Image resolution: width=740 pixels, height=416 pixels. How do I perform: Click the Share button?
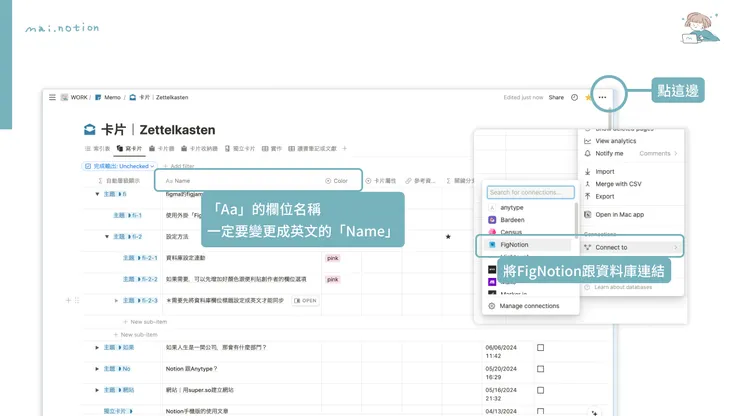556,97
